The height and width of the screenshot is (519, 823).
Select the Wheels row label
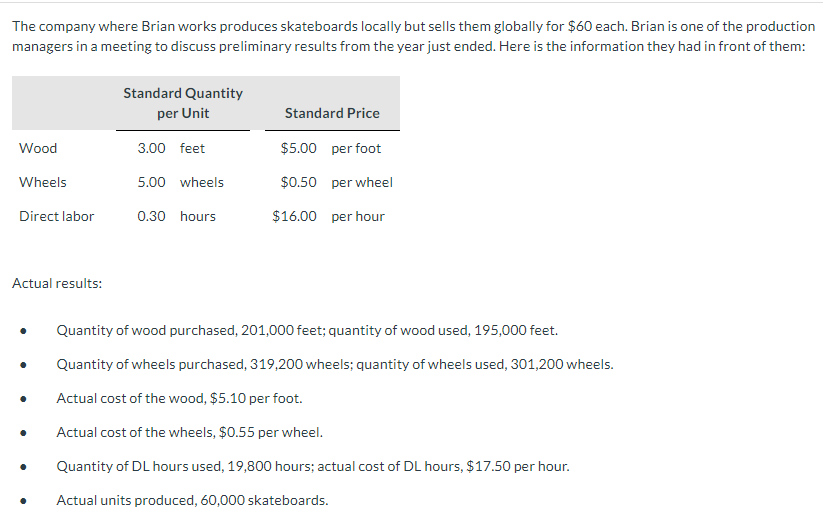click(43, 183)
